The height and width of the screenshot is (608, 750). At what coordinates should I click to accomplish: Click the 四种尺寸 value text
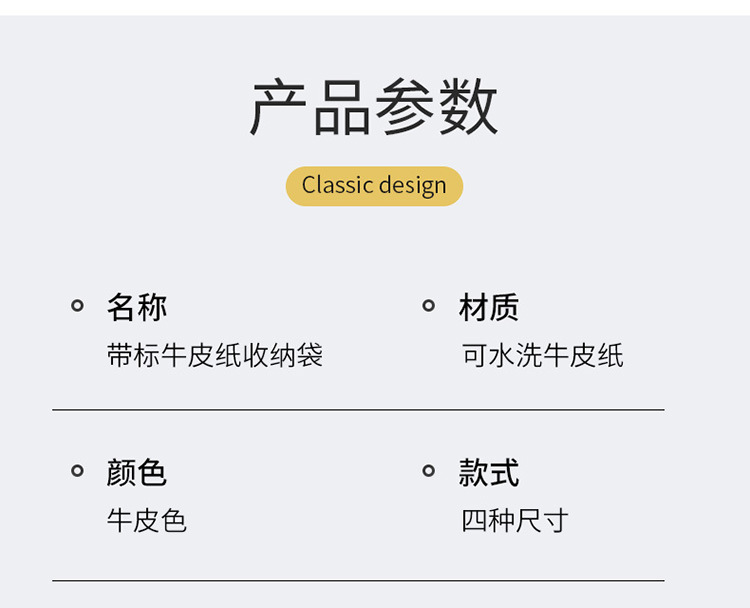(x=515, y=520)
